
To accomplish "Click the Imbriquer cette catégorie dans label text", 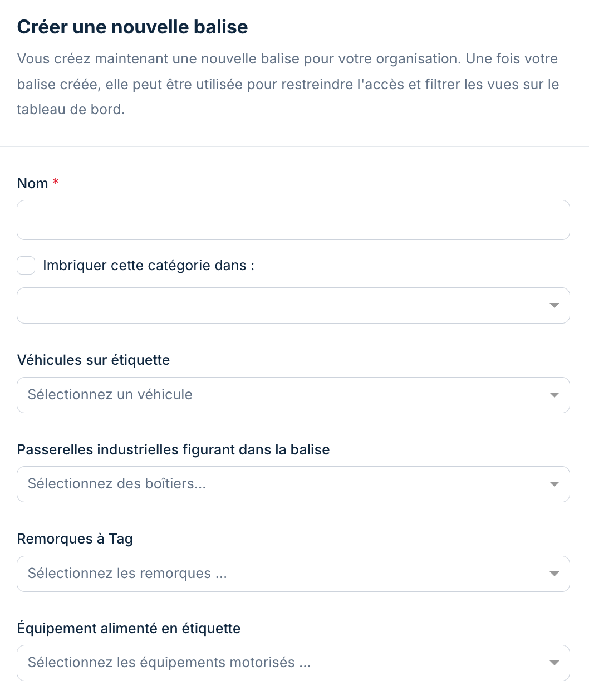I will click(x=147, y=266).
